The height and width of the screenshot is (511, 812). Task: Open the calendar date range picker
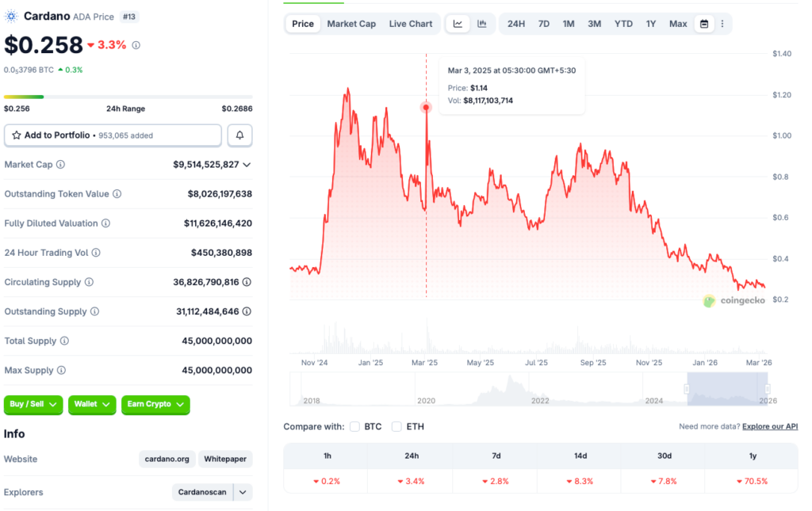pyautogui.click(x=703, y=24)
